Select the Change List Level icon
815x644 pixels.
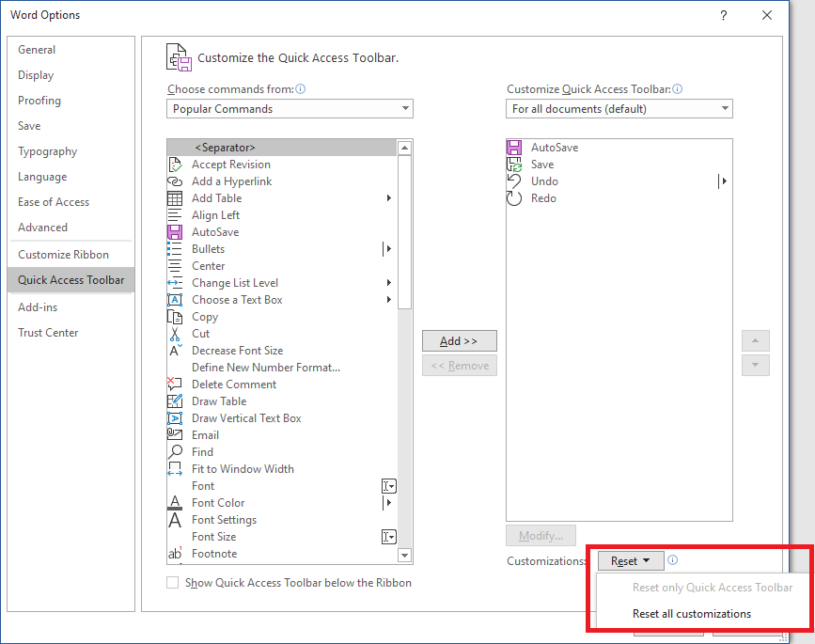[x=175, y=283]
